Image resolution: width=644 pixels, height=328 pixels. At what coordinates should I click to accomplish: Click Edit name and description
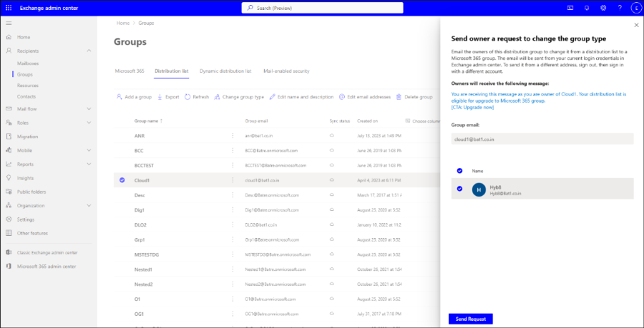(301, 97)
